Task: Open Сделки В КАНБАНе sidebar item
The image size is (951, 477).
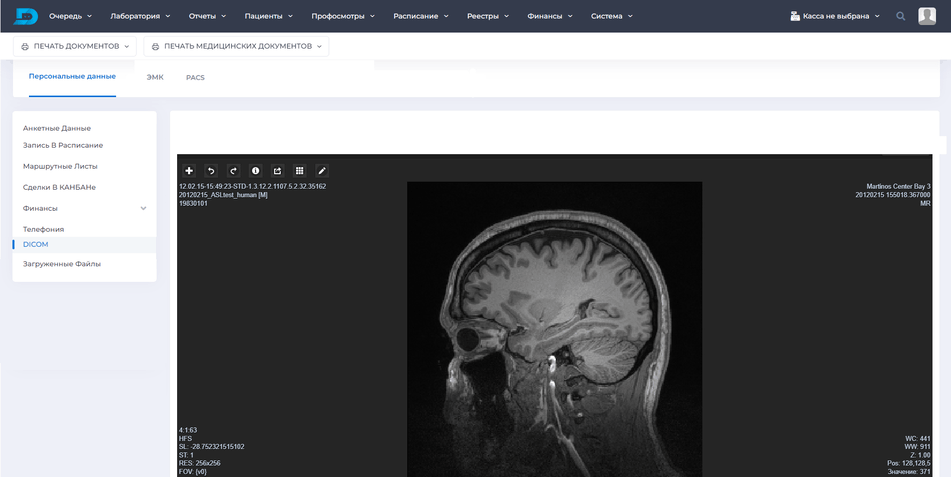Action: pos(59,188)
